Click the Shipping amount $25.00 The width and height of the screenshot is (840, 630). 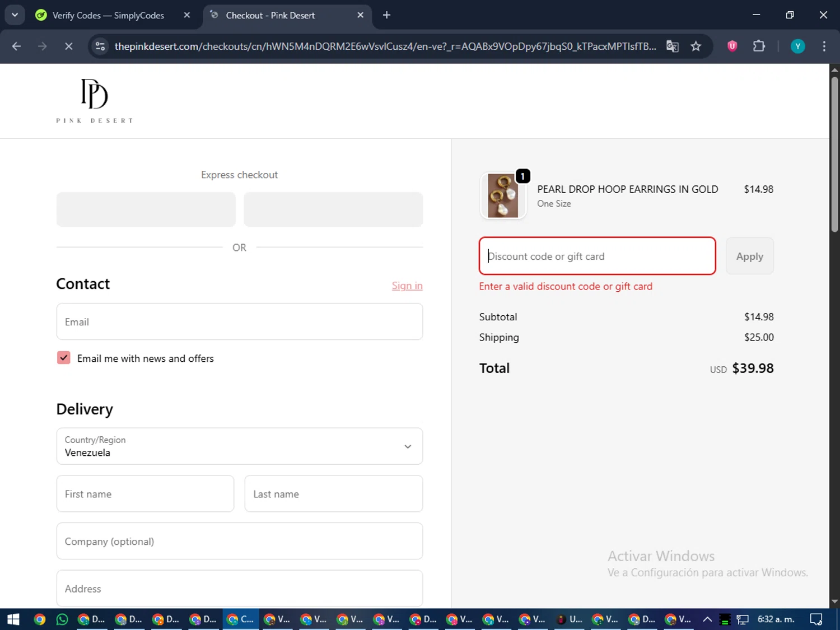pyautogui.click(x=759, y=337)
